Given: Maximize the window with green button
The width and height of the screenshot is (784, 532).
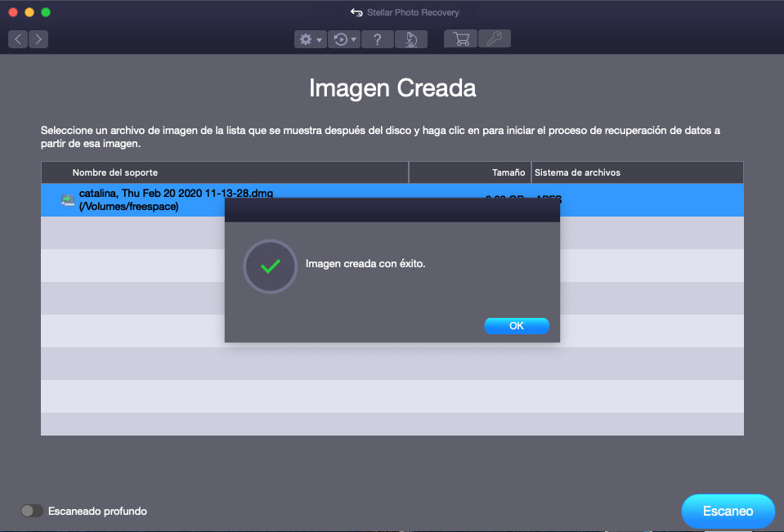Looking at the screenshot, I should click(46, 12).
